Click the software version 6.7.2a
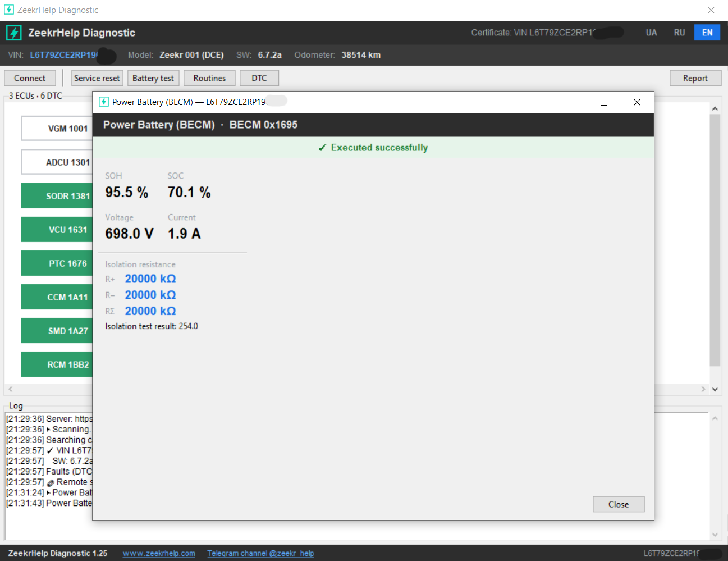728x561 pixels. (270, 55)
